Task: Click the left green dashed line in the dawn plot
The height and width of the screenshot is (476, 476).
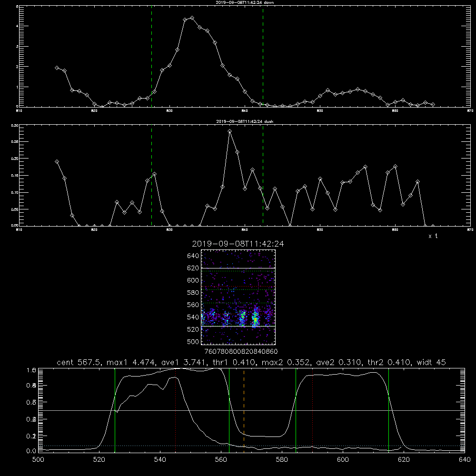Action: [151, 56]
